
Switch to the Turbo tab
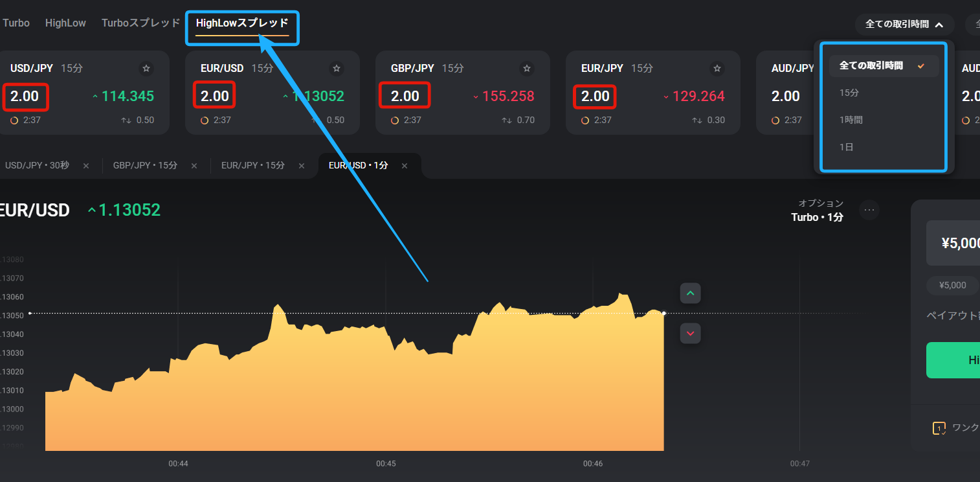tap(16, 23)
